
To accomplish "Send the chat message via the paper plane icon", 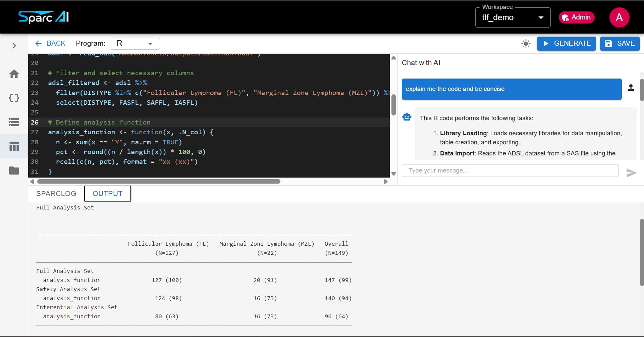I will point(631,173).
